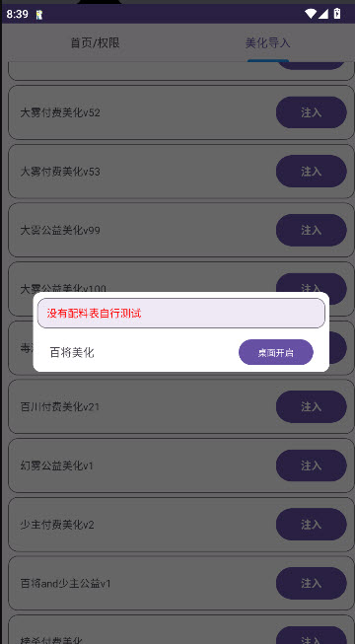
Task: Inject 百将and少主公益v1 with its 注入 button
Action: click(311, 583)
